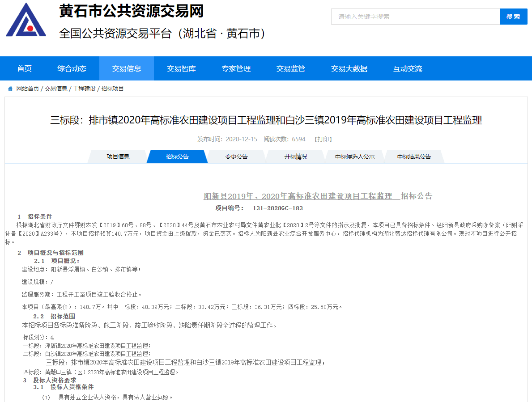Click the site logo triangle icon
The image size is (532, 402).
click(x=26, y=21)
